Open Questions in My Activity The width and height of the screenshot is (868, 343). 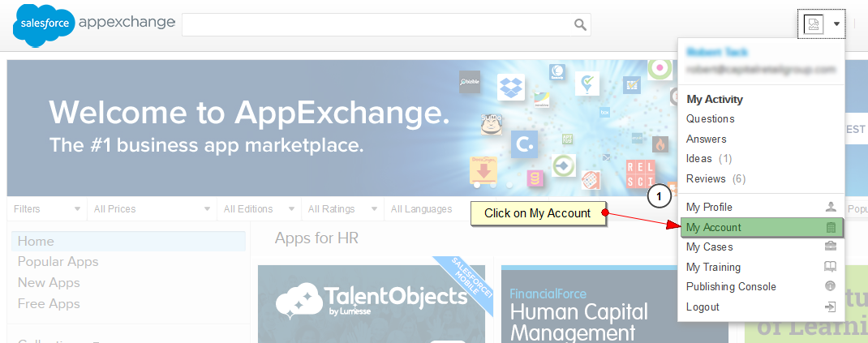pos(711,119)
